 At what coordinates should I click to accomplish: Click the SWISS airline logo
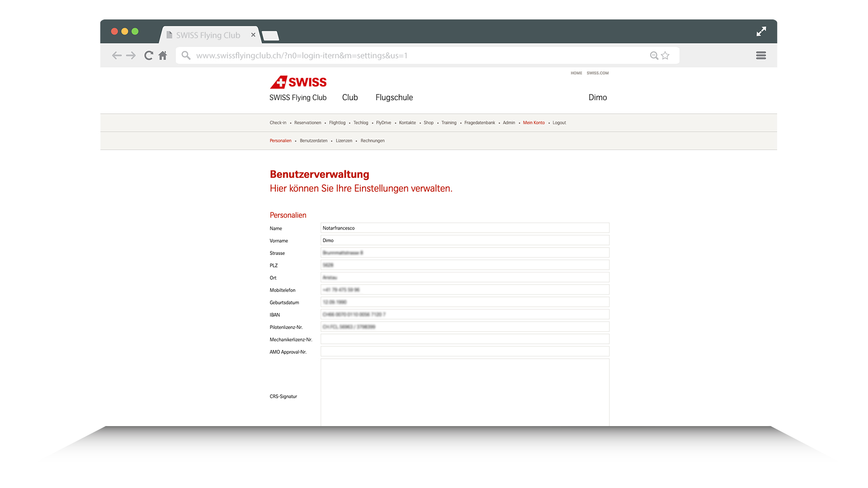pos(298,82)
